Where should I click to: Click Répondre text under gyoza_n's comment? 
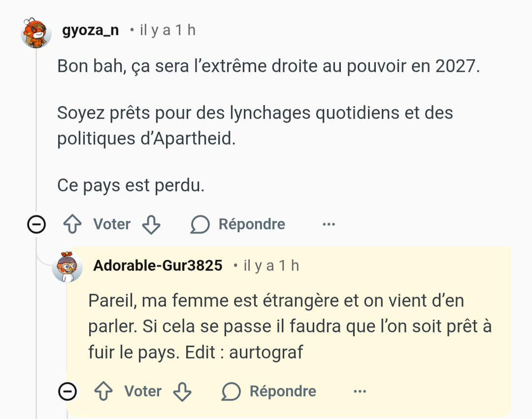pos(252,225)
